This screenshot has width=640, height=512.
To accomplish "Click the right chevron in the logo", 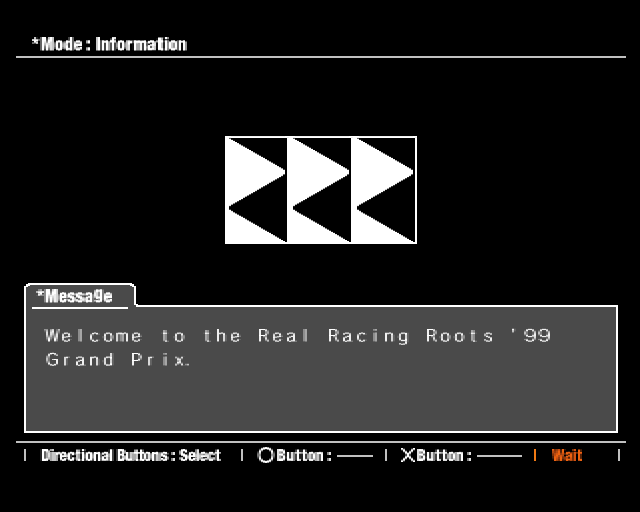I will [383, 190].
